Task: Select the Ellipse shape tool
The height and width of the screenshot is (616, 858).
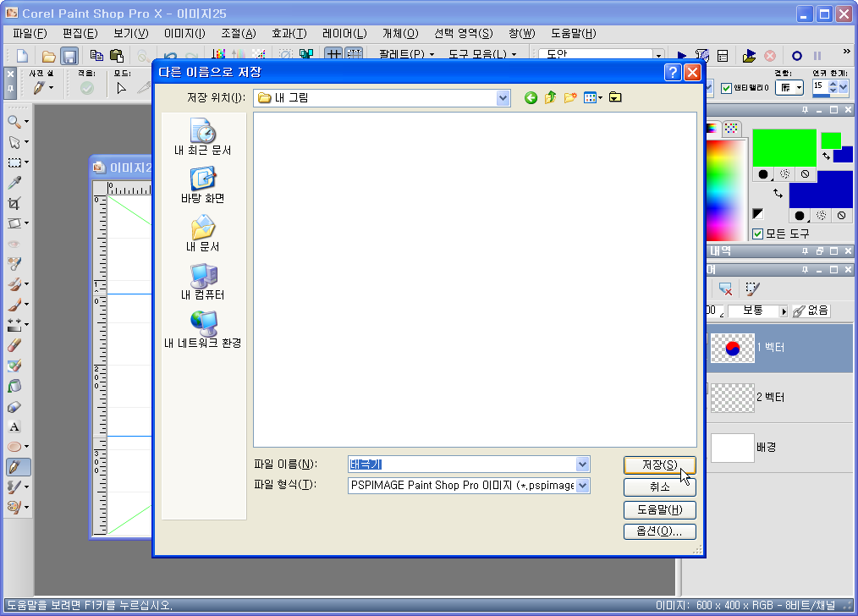Action: [14, 447]
